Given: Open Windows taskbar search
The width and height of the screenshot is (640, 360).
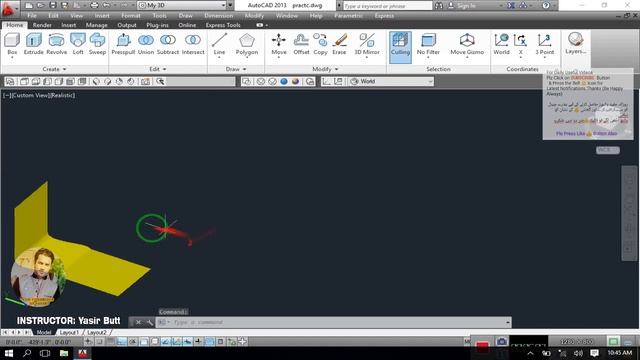Looking at the screenshot, I should (x=27, y=353).
